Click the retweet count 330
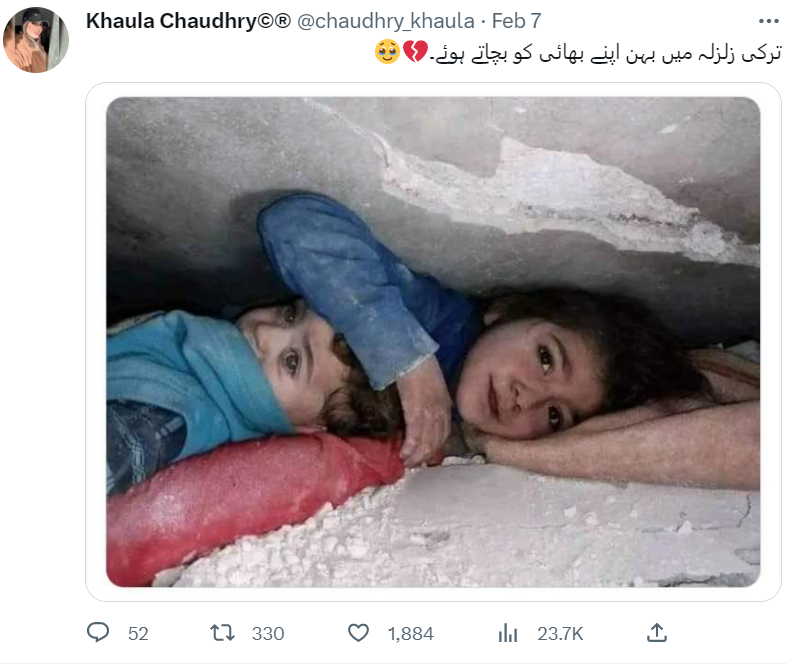Viewport: 787px width, 672px height. tap(268, 633)
